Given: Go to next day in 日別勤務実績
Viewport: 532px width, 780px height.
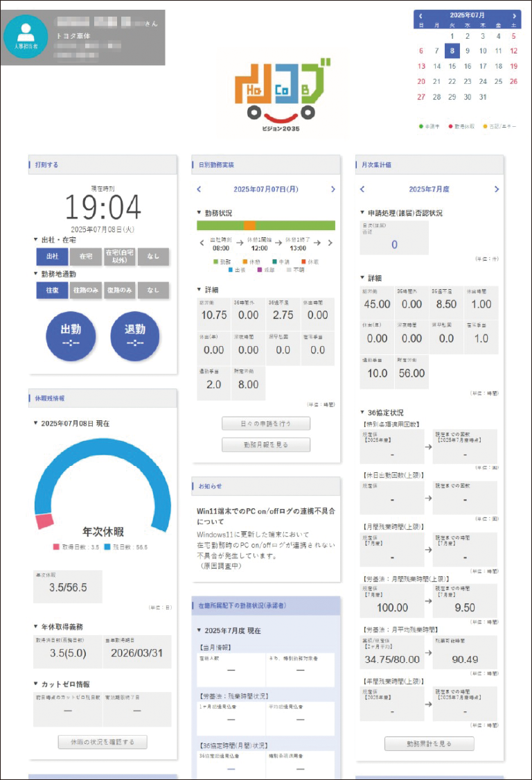Looking at the screenshot, I should point(332,189).
